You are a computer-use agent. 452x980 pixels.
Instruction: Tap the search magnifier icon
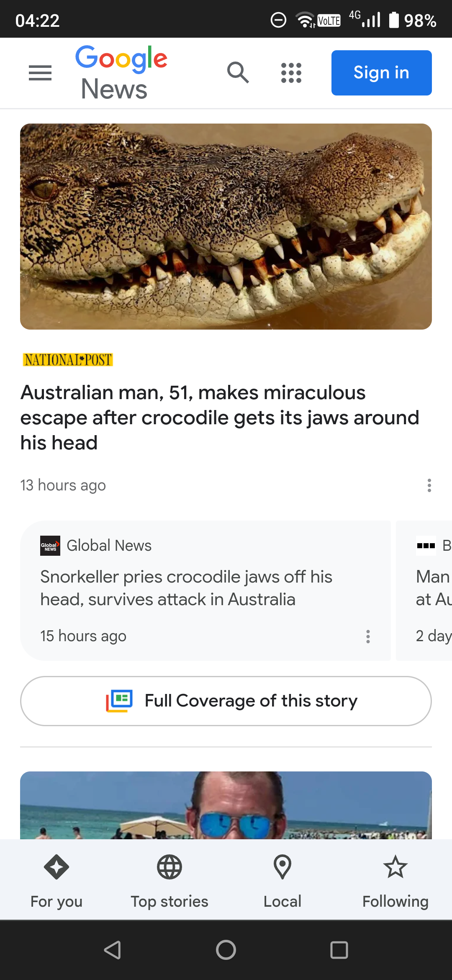238,72
